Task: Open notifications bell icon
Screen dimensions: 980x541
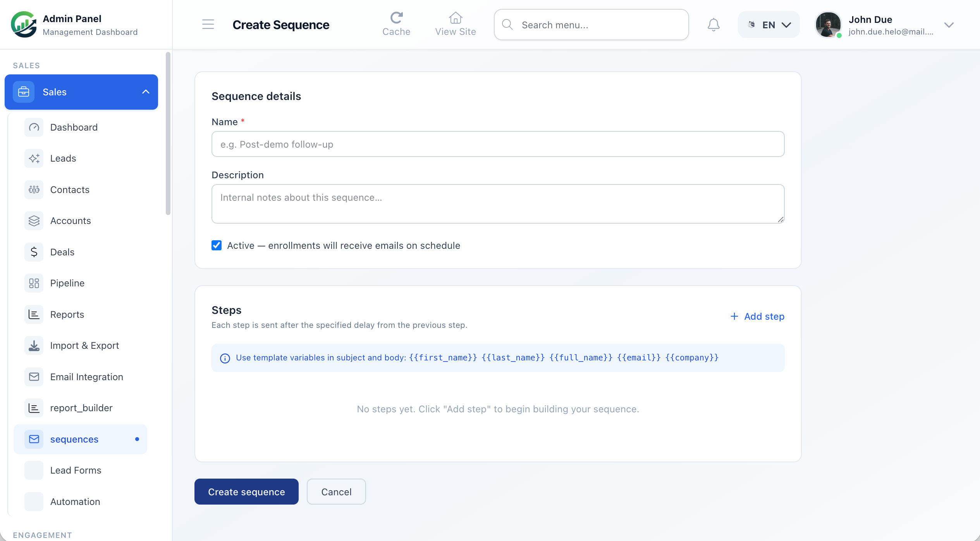Action: tap(714, 24)
